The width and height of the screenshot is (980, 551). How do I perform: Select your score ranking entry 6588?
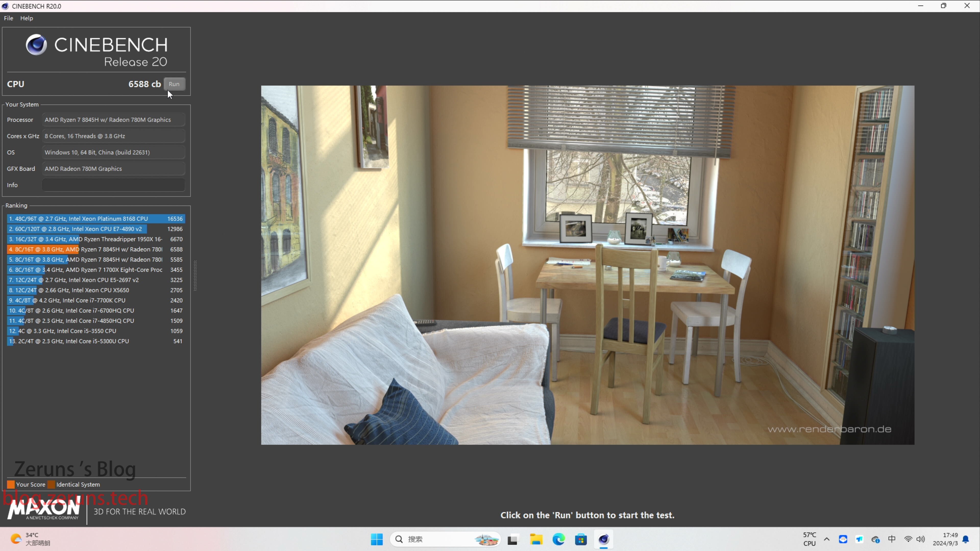95,249
